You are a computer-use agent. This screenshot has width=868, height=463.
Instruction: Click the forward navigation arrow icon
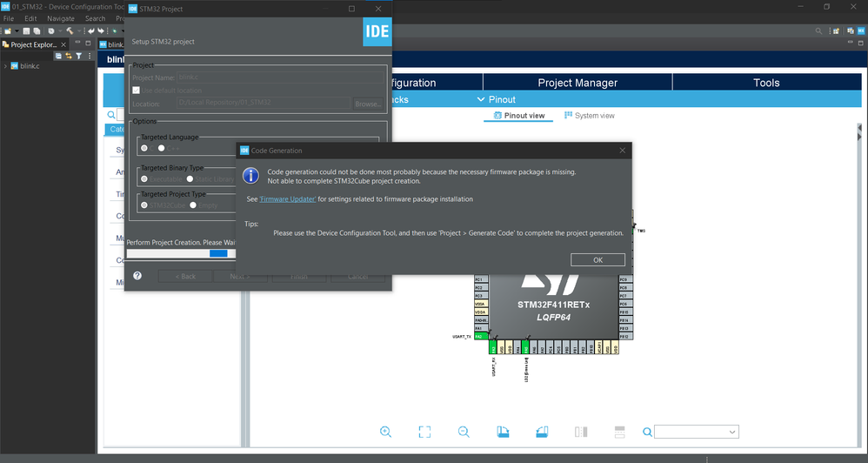101,31
